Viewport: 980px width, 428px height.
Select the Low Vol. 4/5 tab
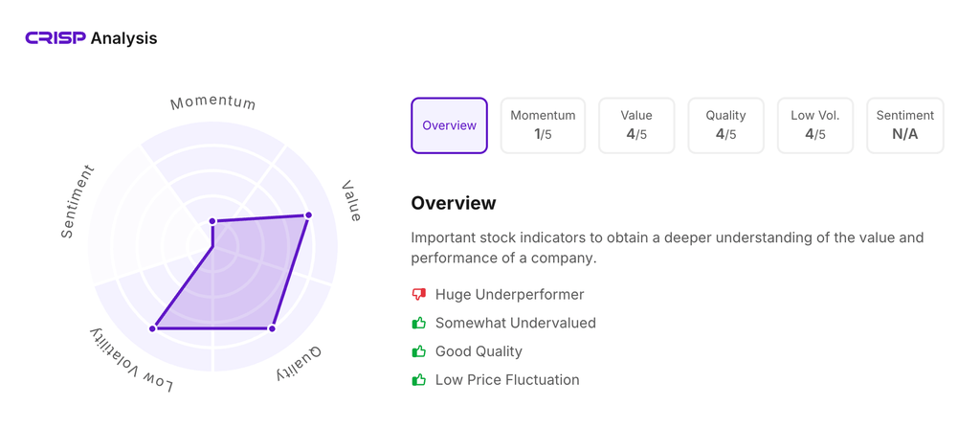815,125
